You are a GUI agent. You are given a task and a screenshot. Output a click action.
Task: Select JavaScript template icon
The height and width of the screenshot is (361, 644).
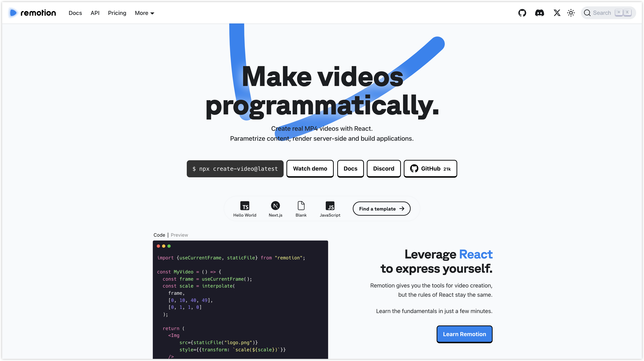coord(330,206)
